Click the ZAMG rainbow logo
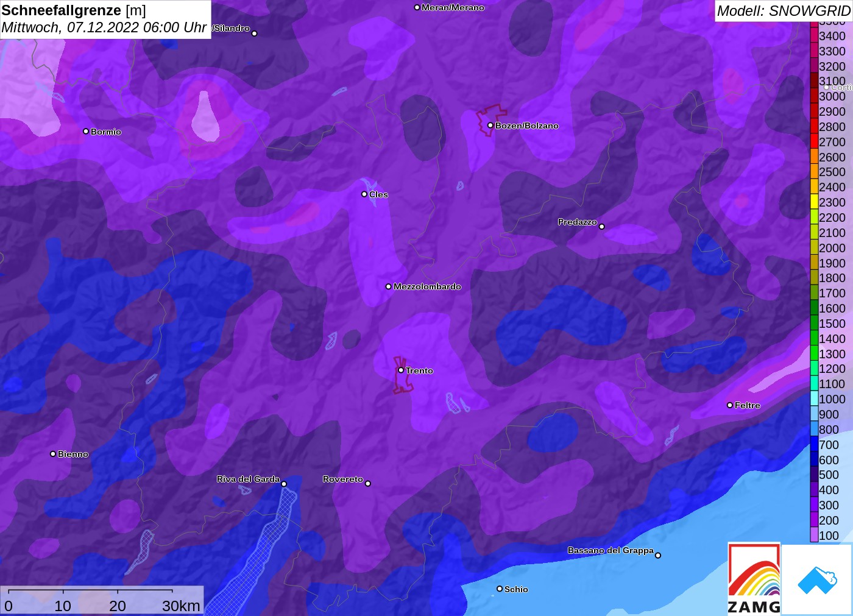Screen dimensions: 853x616 [x=754, y=578]
